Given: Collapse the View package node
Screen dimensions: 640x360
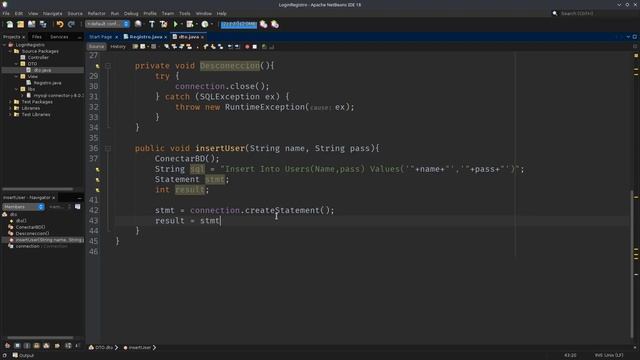Looking at the screenshot, I should pos(17,76).
